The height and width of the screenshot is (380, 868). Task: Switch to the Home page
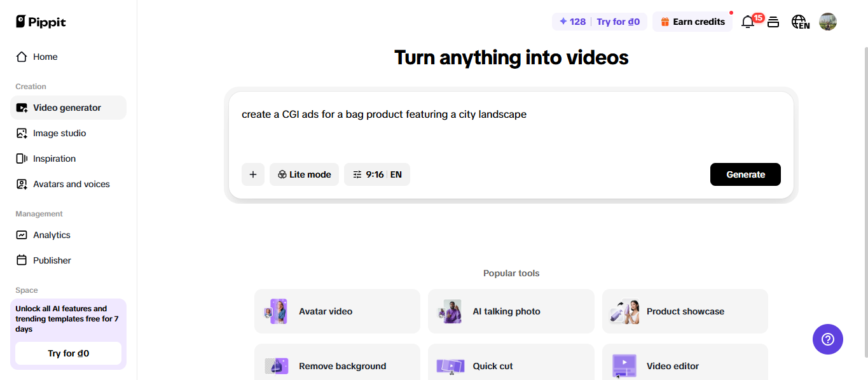tap(43, 56)
